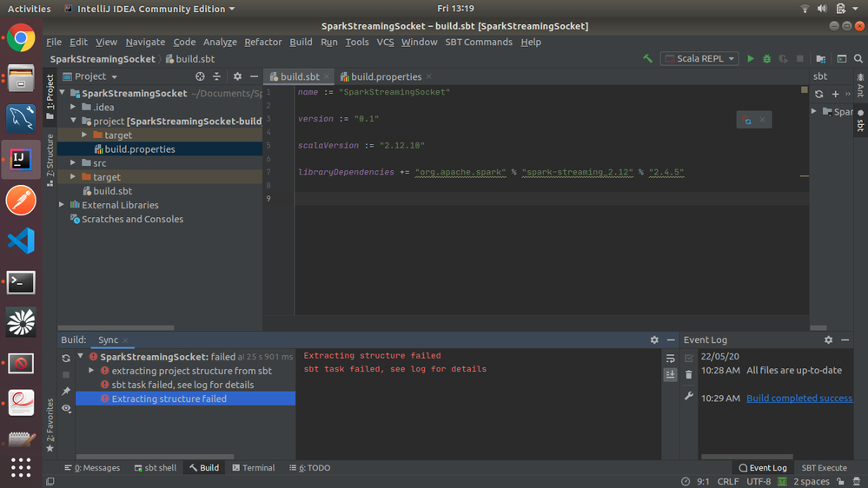Rerun the sync in Build panel
Image resolution: width=868 pixels, height=488 pixels.
point(66,358)
